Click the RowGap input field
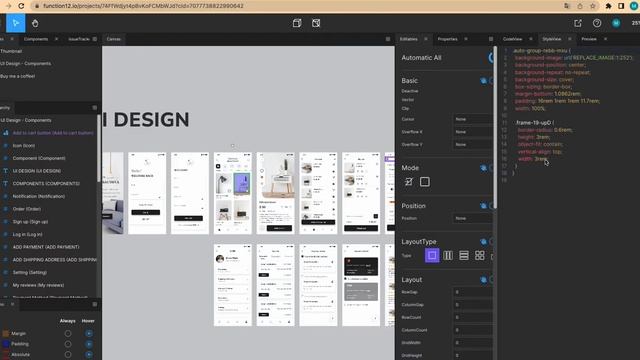This screenshot has width=640, height=360. pos(472,292)
